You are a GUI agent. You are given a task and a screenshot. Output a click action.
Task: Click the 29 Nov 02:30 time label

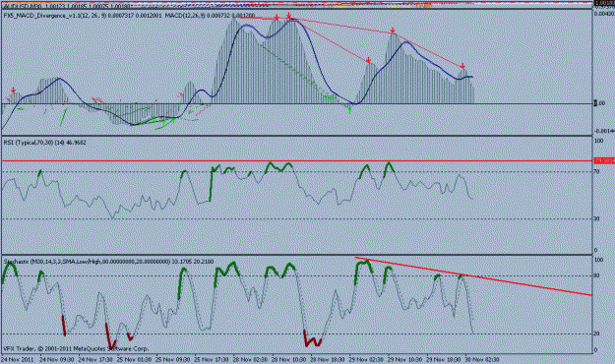point(366,359)
